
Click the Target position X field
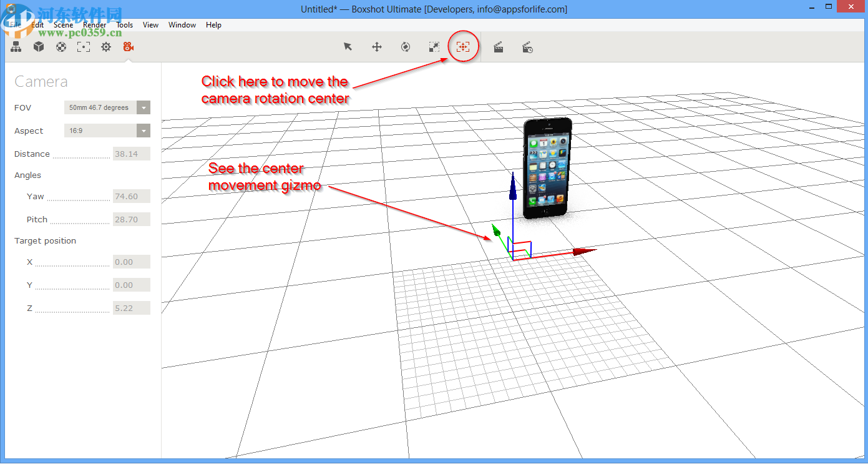click(x=132, y=262)
